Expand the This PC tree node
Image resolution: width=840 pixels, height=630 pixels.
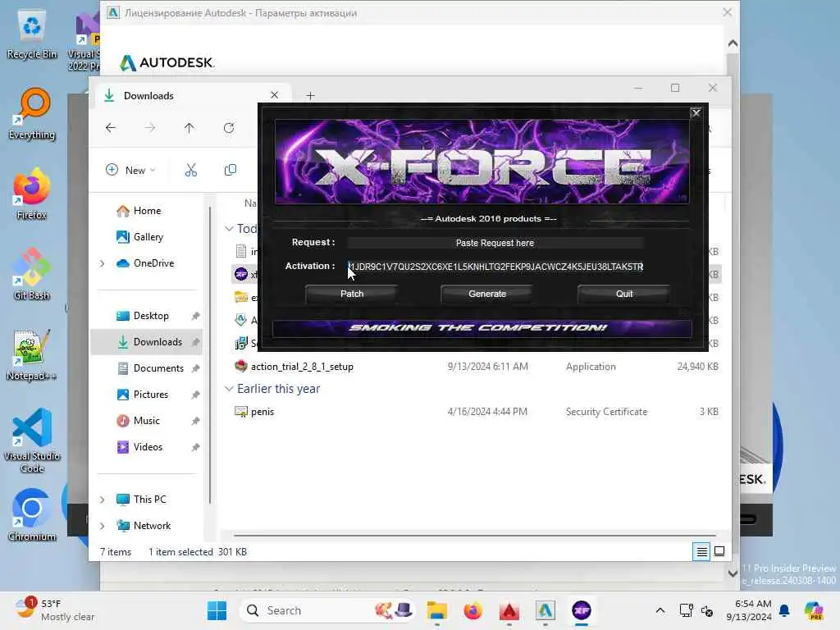coord(103,500)
